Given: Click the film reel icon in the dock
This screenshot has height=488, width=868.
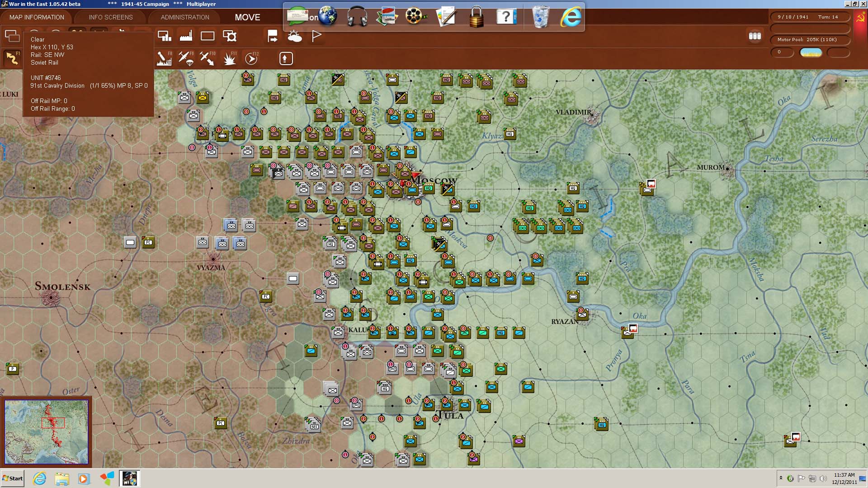Looking at the screenshot, I should (416, 17).
